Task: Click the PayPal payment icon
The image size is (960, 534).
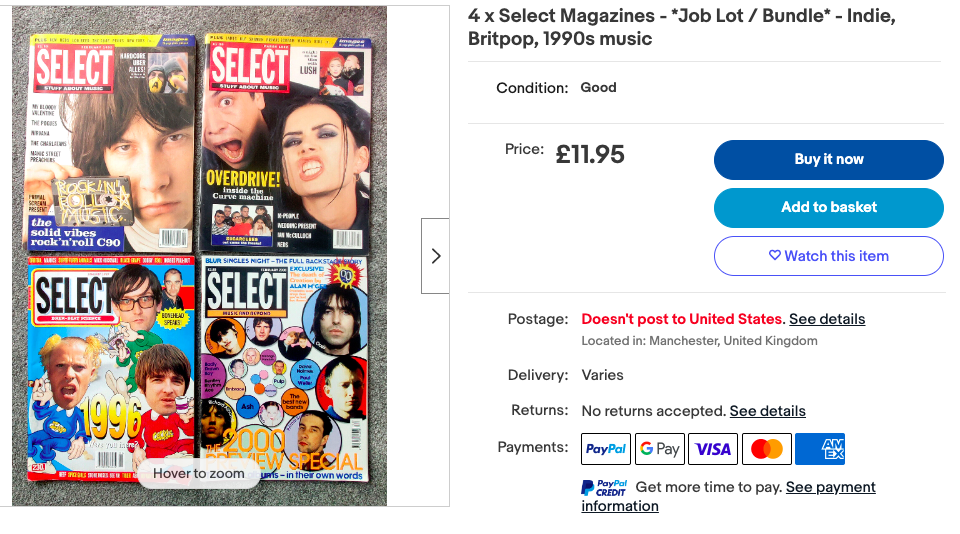Action: point(606,449)
